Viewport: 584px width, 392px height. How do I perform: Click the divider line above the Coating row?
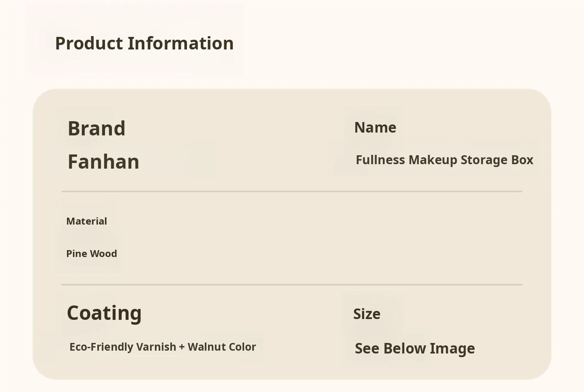(292, 285)
